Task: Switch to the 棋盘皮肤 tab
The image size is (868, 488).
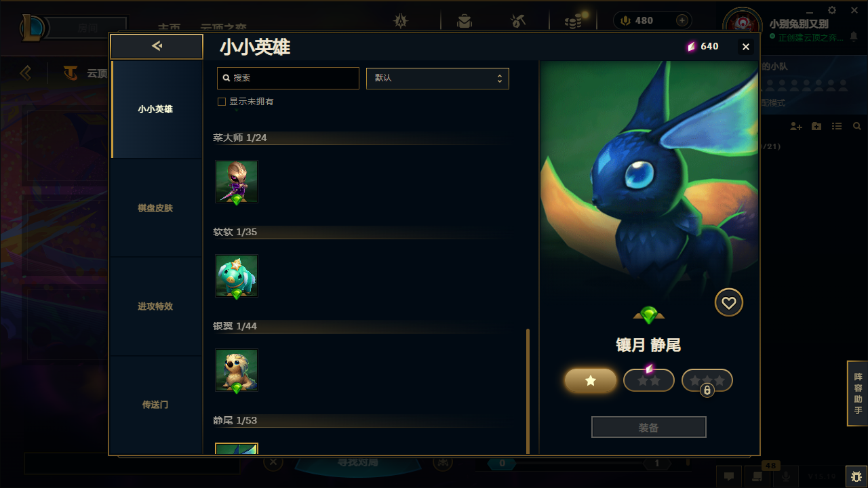Action: coord(155,208)
